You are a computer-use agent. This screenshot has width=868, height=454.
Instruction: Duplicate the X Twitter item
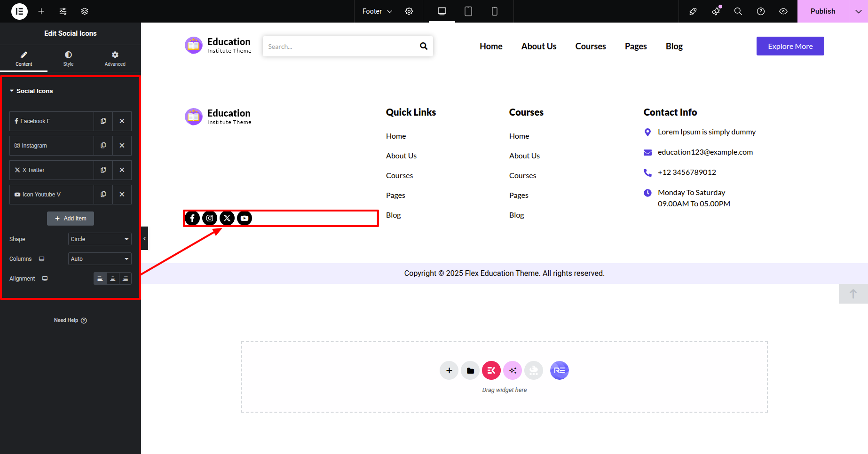103,170
